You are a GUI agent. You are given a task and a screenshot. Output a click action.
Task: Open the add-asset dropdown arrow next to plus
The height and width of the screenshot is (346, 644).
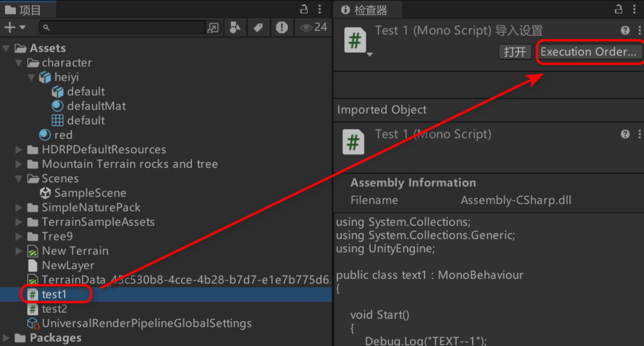click(22, 28)
